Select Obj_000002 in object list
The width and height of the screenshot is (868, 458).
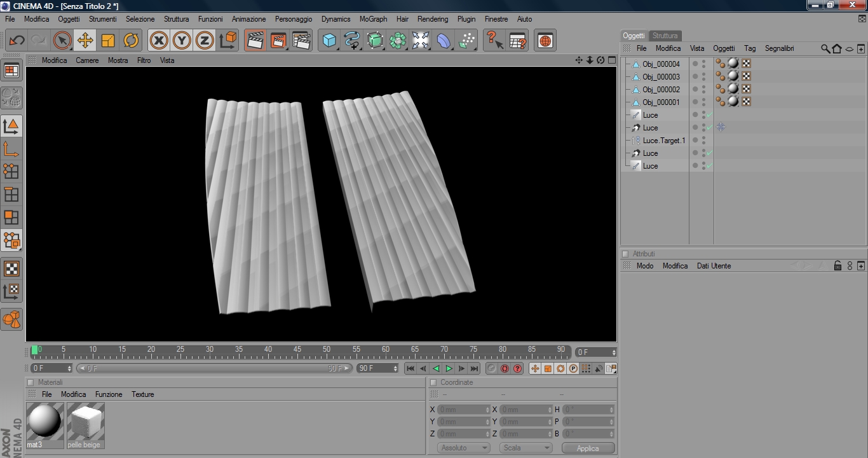[x=661, y=90]
